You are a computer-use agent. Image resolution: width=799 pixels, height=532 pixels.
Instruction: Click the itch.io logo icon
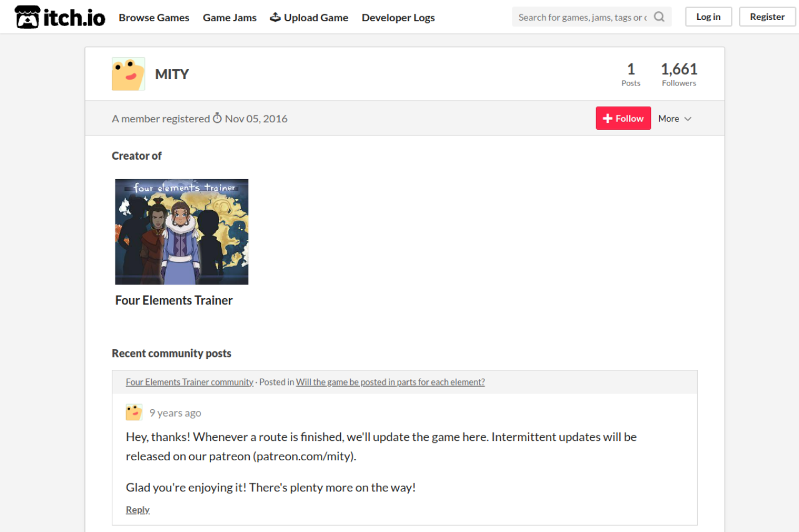pos(27,17)
